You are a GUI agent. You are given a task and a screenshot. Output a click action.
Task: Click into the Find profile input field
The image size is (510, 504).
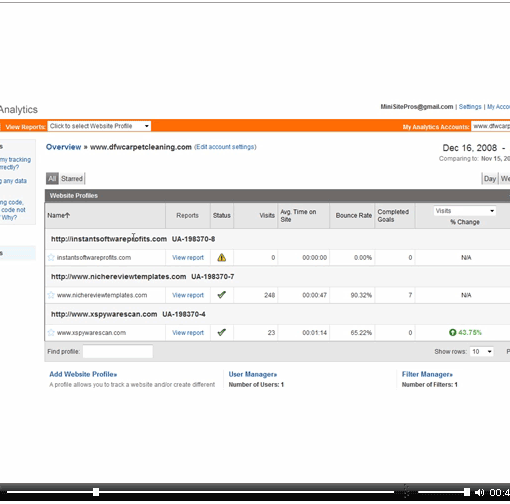click(118, 352)
